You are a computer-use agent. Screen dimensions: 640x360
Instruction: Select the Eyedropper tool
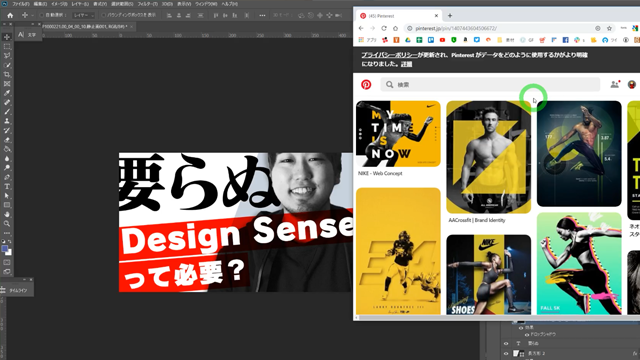(7, 93)
